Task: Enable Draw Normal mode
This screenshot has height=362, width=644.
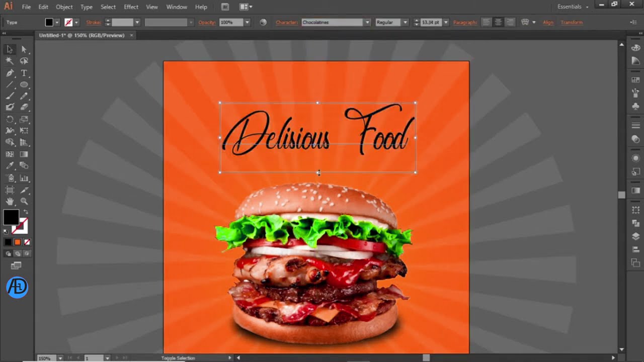Action: pos(8,254)
